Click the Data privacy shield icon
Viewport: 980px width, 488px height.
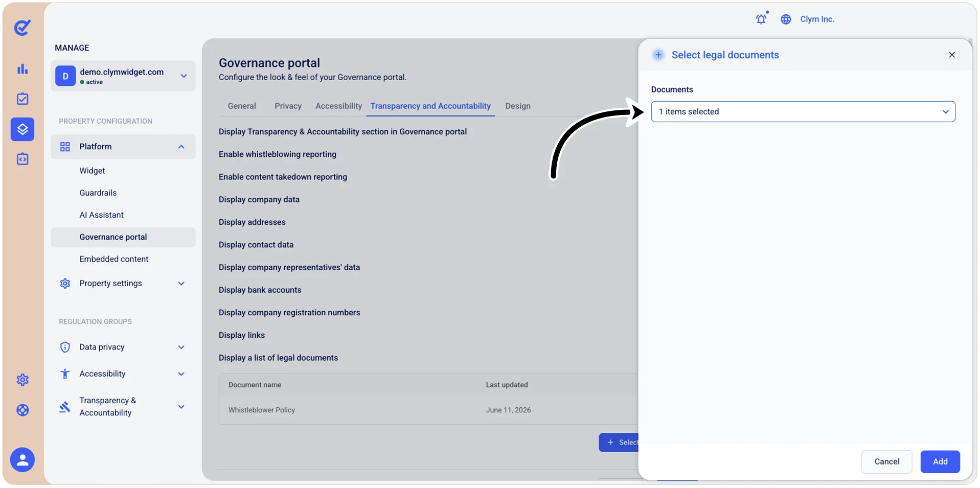pyautogui.click(x=65, y=347)
